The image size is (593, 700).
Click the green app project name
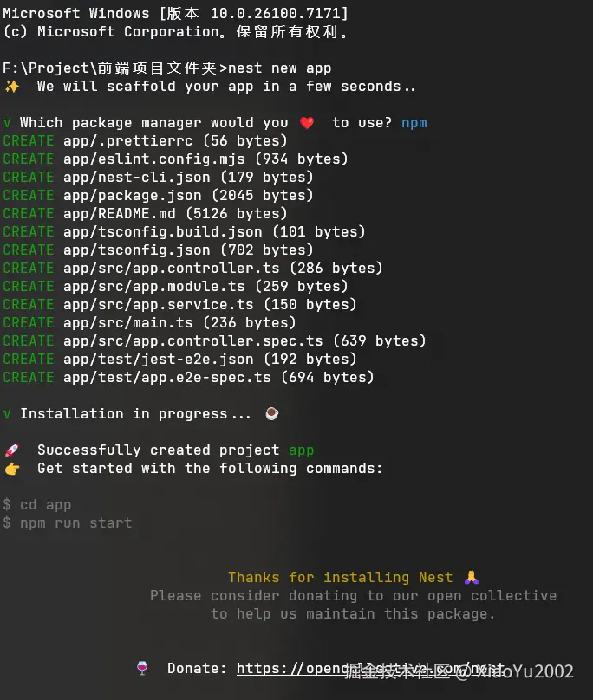[301, 450]
